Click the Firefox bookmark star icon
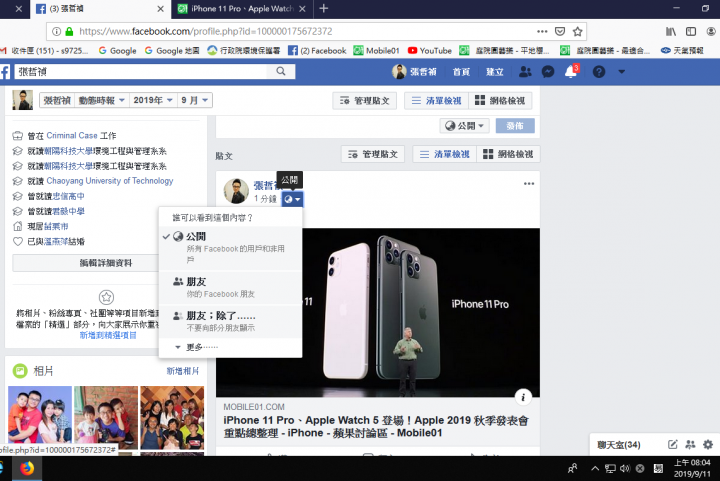 [x=577, y=31]
